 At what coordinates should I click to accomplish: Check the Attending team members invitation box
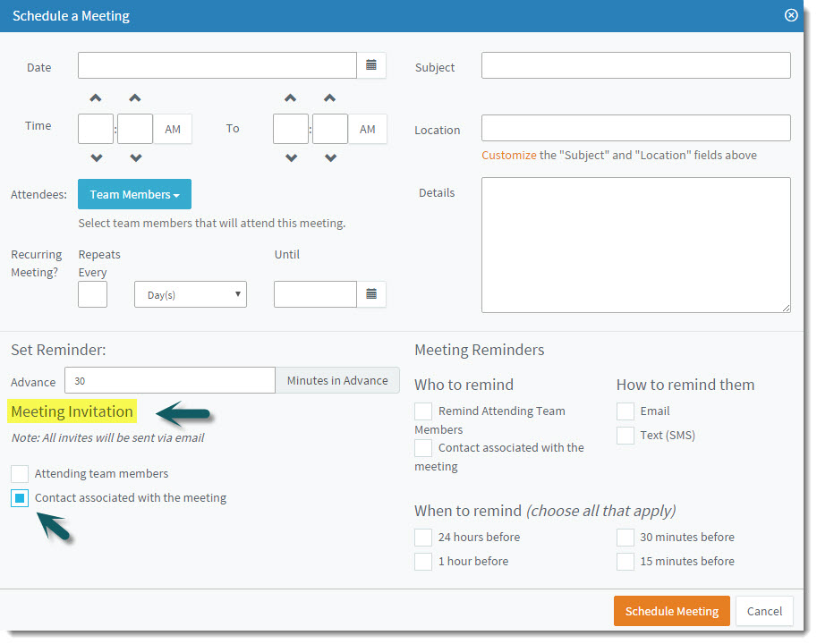[20, 474]
